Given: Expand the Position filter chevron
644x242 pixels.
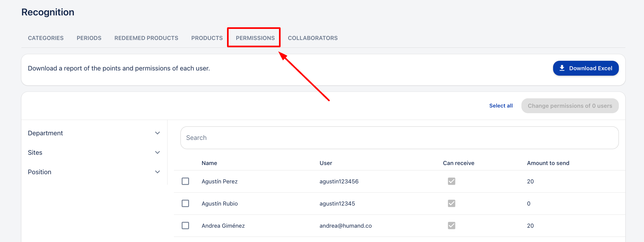Looking at the screenshot, I should click(x=157, y=172).
